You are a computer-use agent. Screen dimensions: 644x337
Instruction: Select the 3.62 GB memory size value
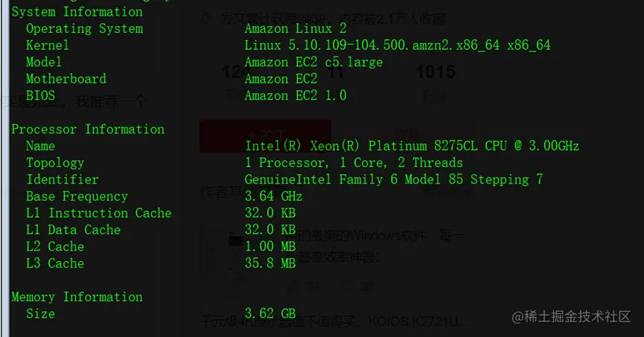270,314
